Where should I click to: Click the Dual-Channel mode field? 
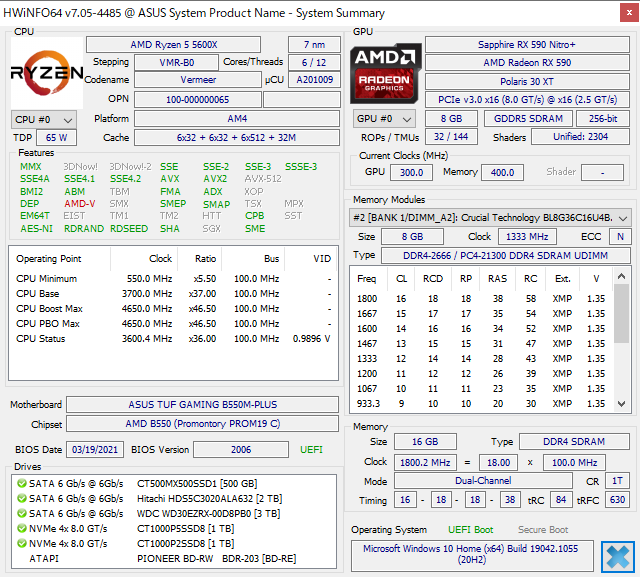point(483,481)
